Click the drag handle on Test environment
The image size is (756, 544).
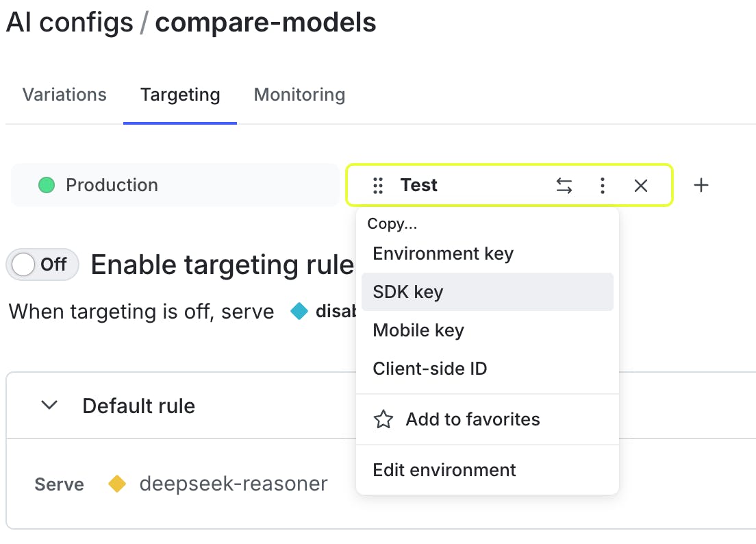click(377, 186)
